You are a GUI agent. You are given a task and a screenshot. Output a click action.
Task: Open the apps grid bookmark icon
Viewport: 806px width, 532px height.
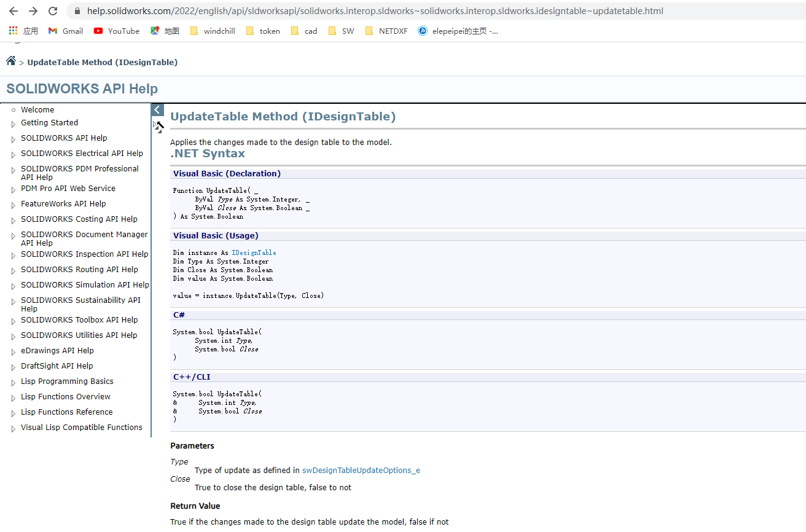pos(13,31)
